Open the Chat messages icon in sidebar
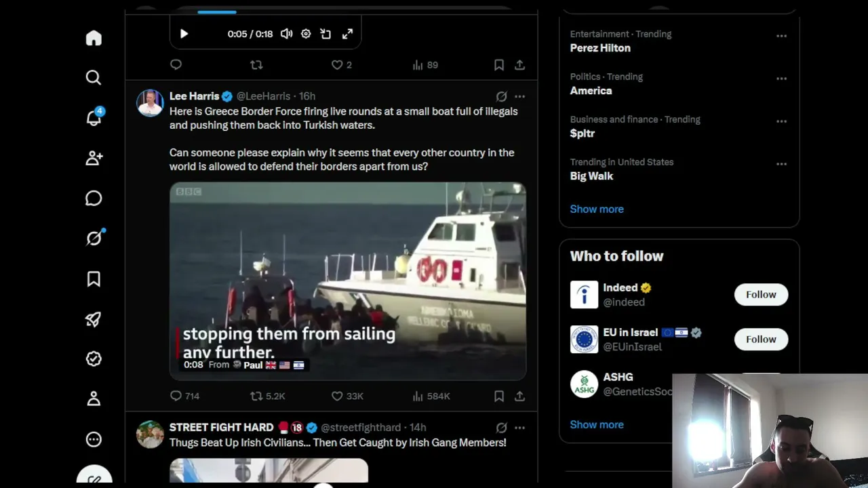 coord(94,198)
